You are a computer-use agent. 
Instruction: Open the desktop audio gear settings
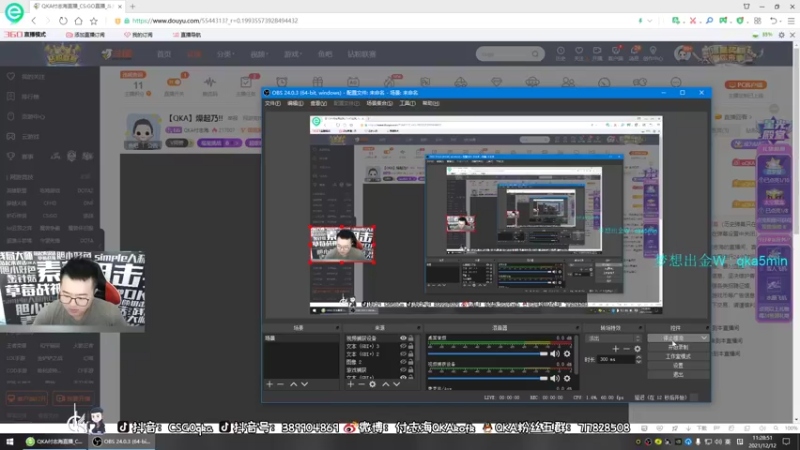click(x=567, y=354)
